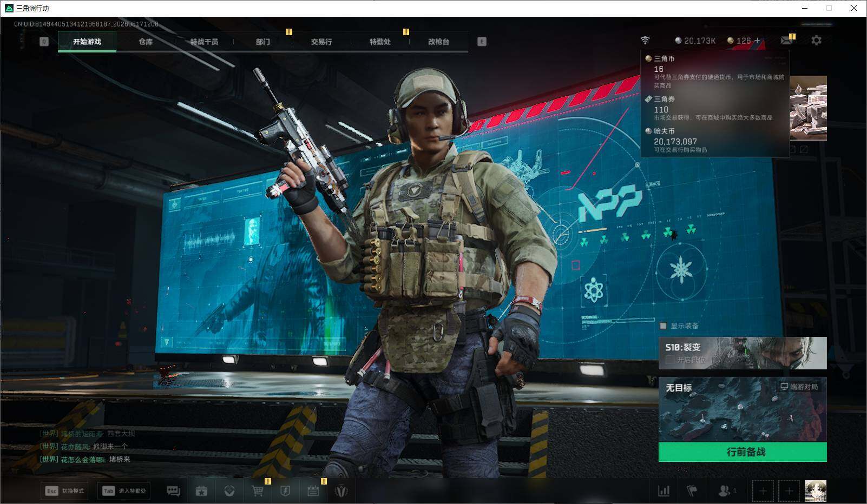
Task: Add a teammate in the second empty slot
Action: coord(789,490)
